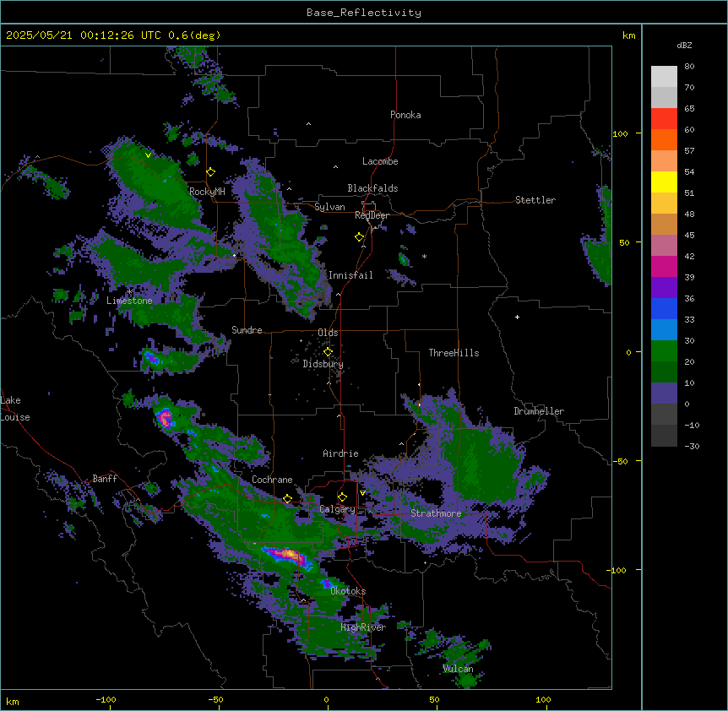Click the yellow 54 dBZ color swatch
This screenshot has width=728, height=711.
[664, 182]
